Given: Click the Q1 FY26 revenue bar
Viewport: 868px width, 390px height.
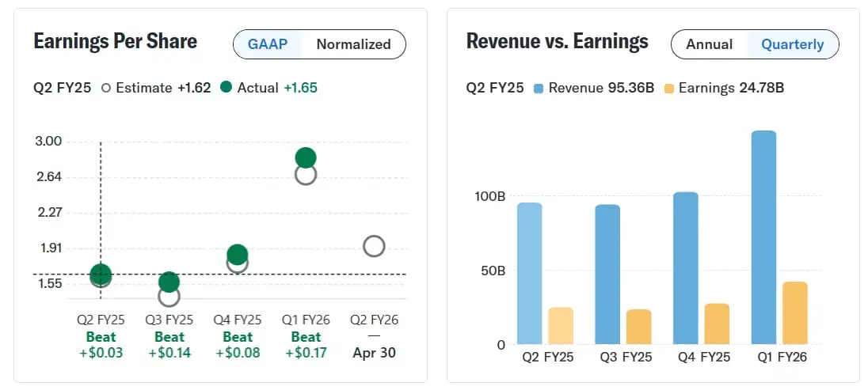Looking at the screenshot, I should point(763,237).
